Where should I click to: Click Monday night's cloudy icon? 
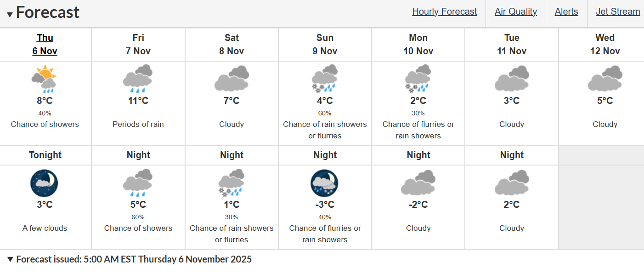coord(418,183)
